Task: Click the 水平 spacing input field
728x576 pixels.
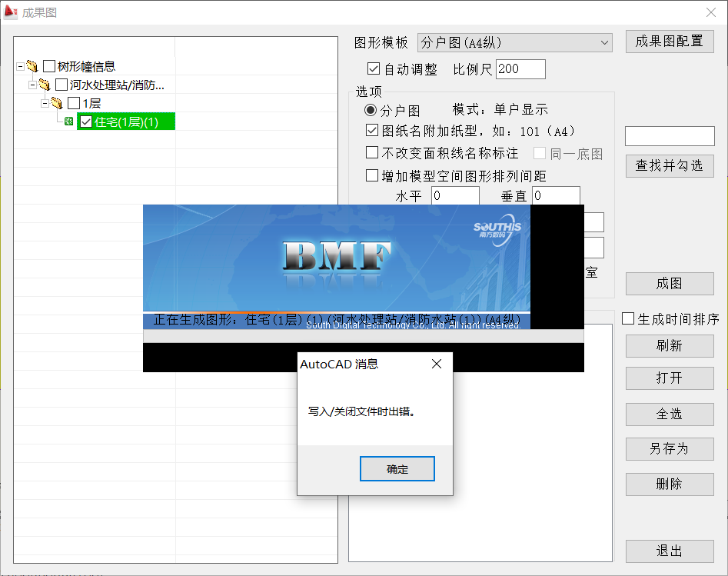Action: (x=455, y=195)
